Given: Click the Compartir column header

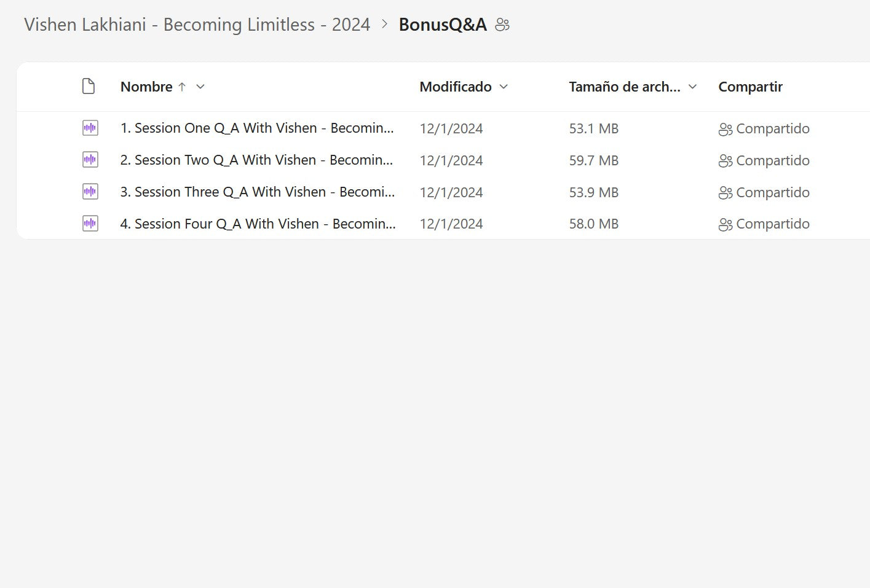Looking at the screenshot, I should (750, 87).
